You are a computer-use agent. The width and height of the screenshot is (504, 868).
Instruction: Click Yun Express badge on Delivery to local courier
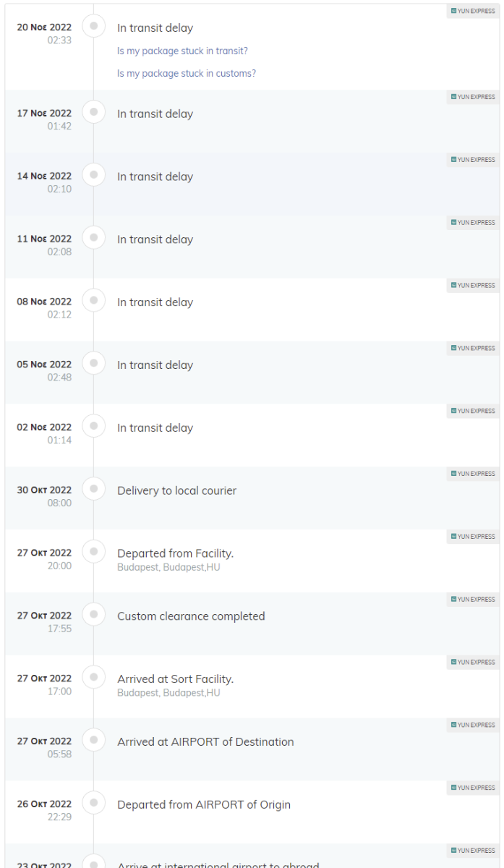point(473,474)
